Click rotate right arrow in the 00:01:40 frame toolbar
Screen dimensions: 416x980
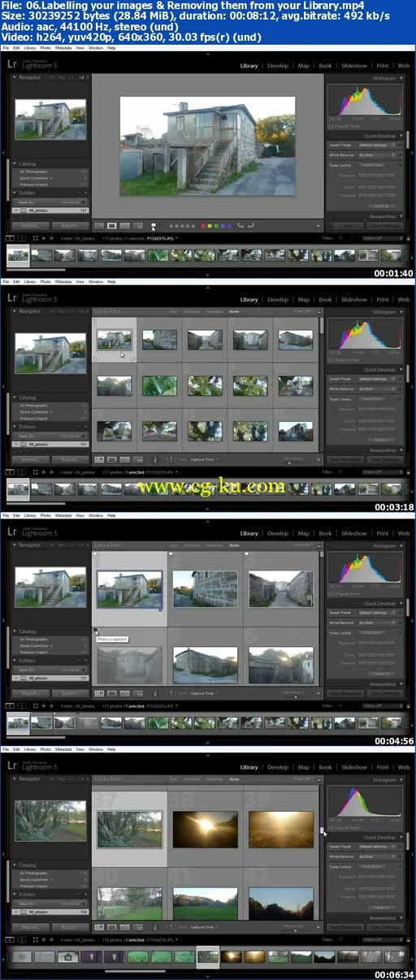click(252, 226)
